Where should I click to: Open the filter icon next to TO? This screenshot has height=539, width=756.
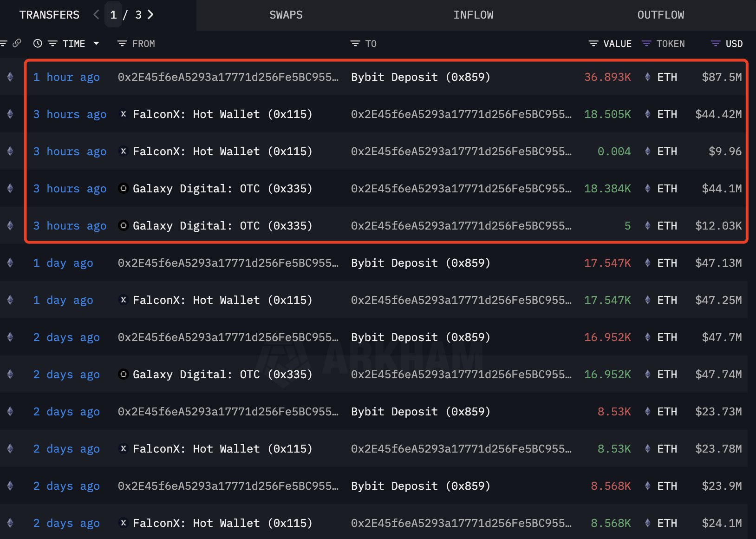pos(355,43)
